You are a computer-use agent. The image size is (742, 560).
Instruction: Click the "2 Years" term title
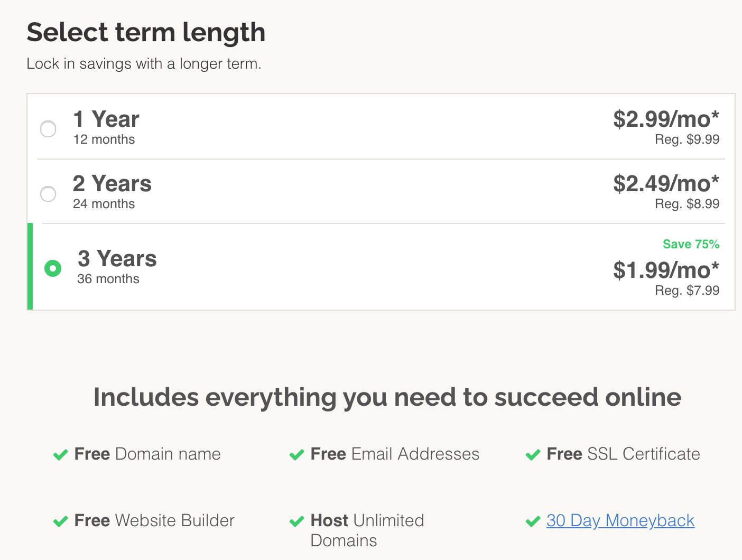click(x=112, y=184)
